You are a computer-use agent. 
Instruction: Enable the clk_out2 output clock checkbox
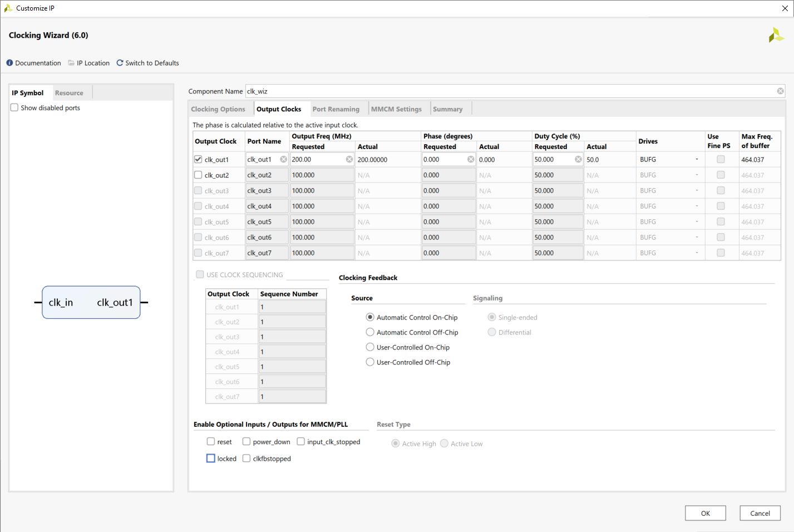pyautogui.click(x=198, y=175)
